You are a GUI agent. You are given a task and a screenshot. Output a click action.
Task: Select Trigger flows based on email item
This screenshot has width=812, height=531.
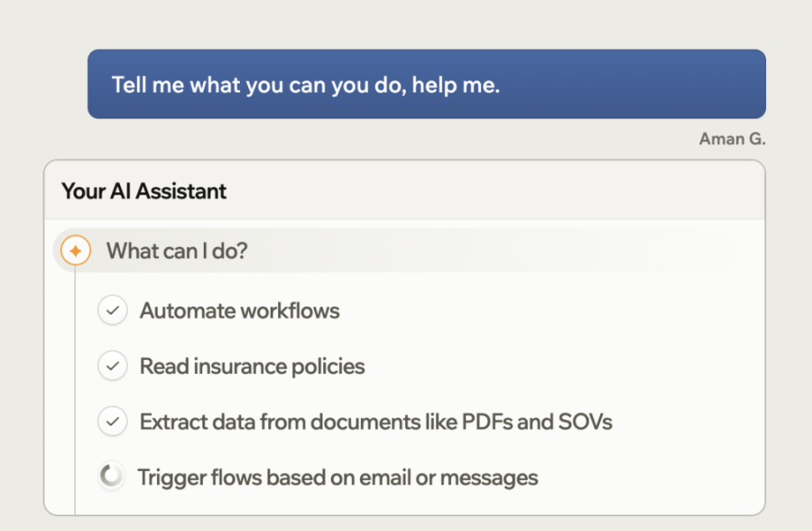tap(337, 478)
